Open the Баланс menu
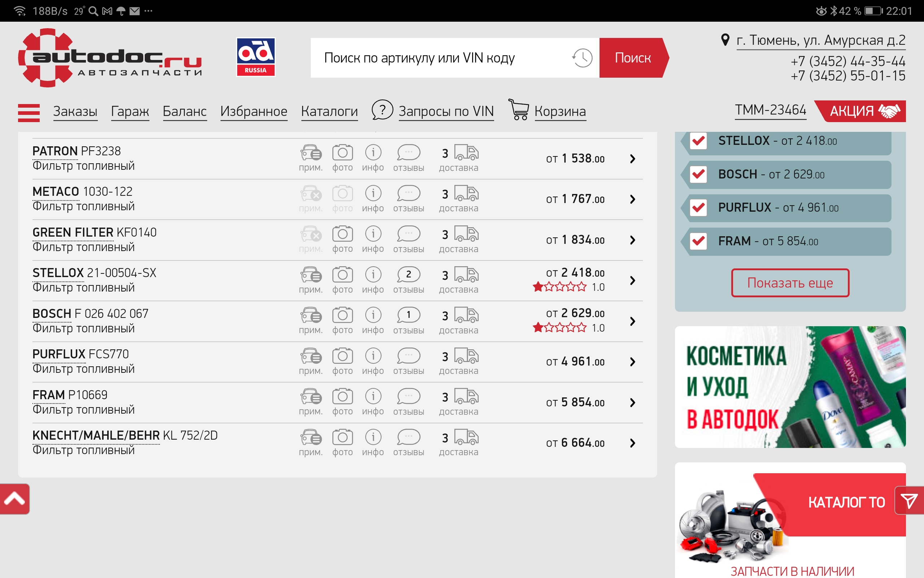The width and height of the screenshot is (924, 578). [x=185, y=111]
